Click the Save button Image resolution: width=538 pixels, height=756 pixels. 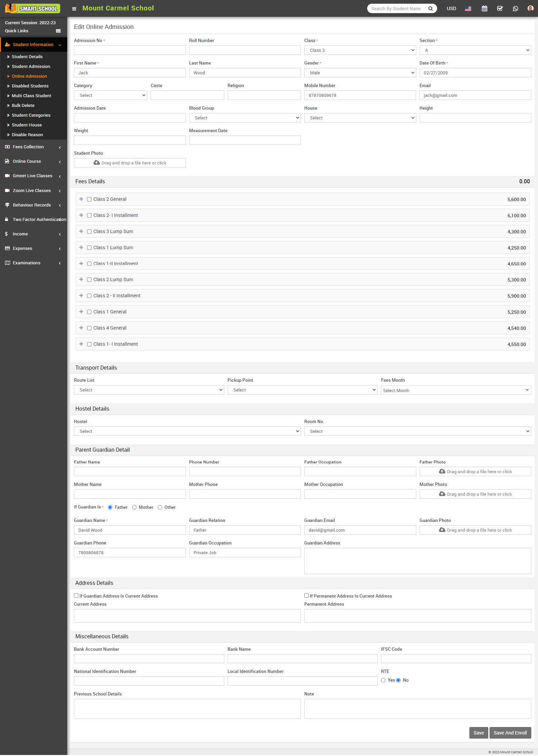478,733
